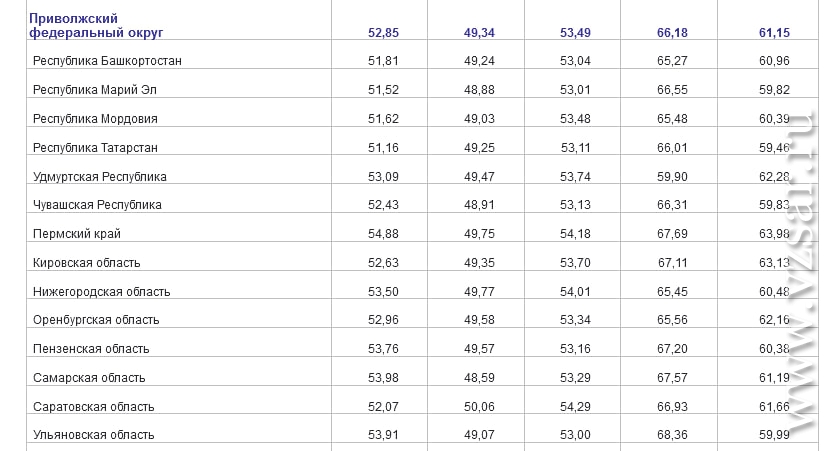The image size is (830, 451).
Task: Select the Республика Марий Эл label
Action: coord(95,90)
